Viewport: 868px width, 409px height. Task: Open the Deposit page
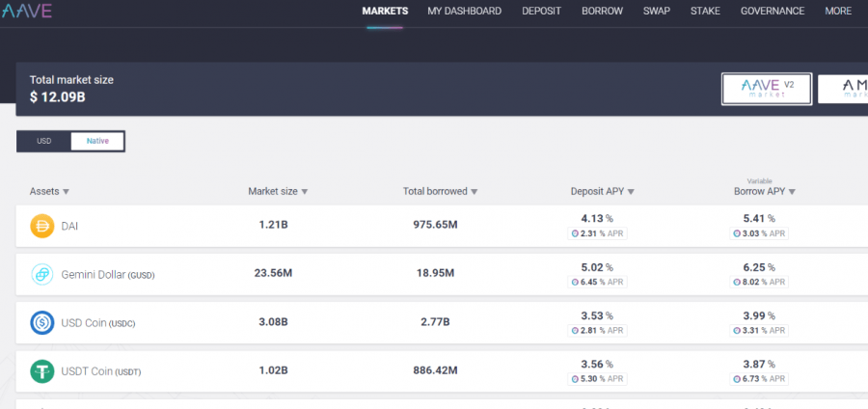[x=541, y=11]
